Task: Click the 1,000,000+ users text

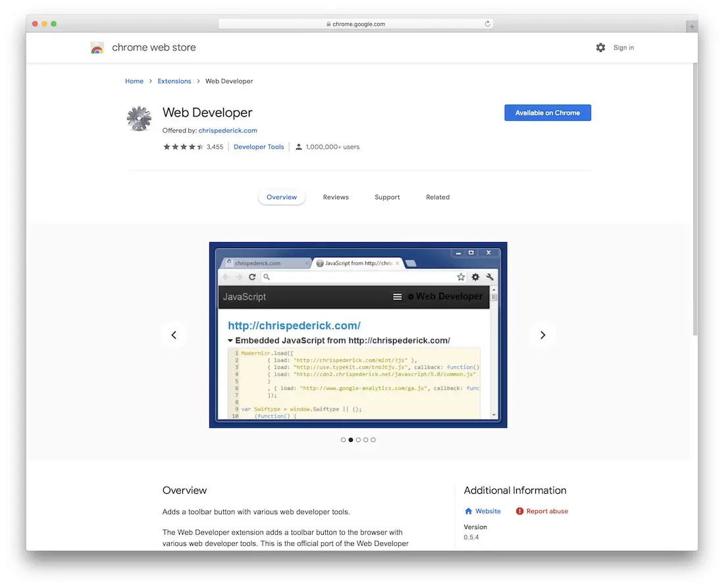Action: 332,147
